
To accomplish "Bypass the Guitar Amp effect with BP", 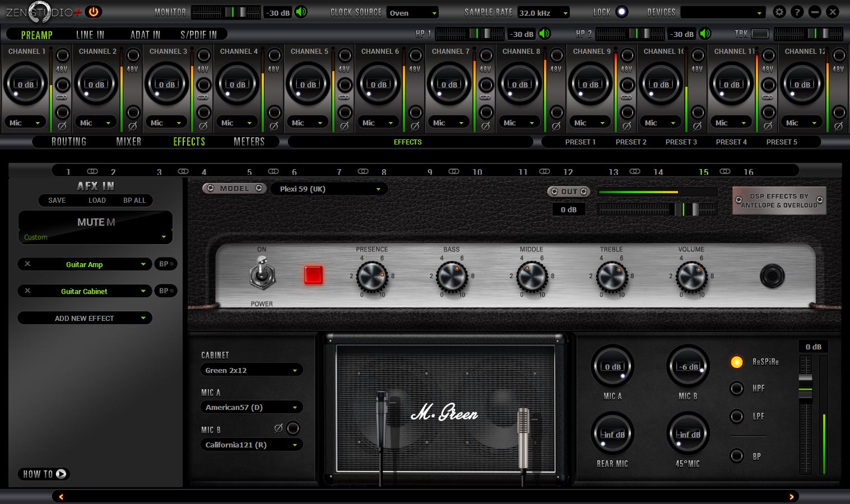I will [165, 264].
